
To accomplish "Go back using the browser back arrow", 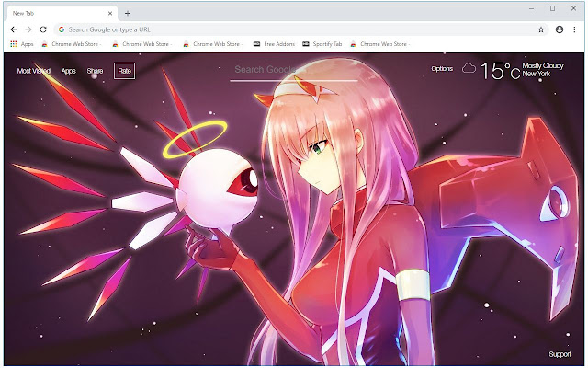I will pos(14,29).
